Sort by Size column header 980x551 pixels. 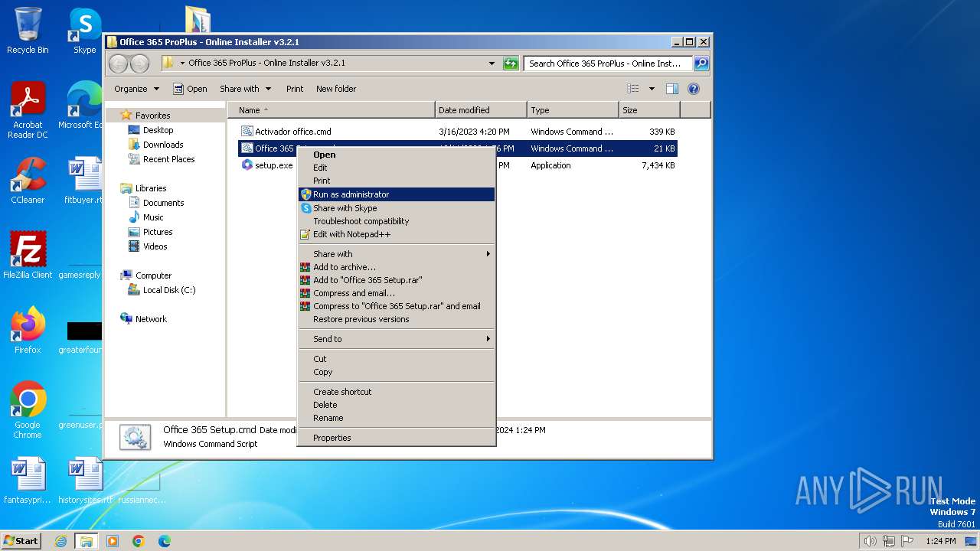[649, 110]
